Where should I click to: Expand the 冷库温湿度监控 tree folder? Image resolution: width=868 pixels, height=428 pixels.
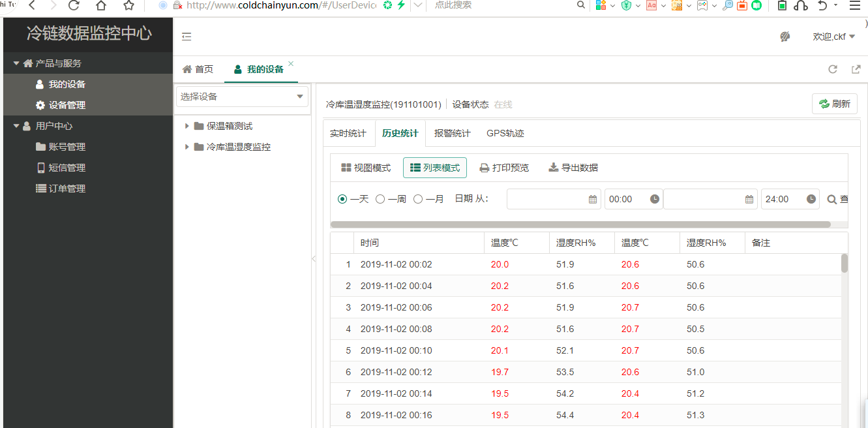(187, 147)
